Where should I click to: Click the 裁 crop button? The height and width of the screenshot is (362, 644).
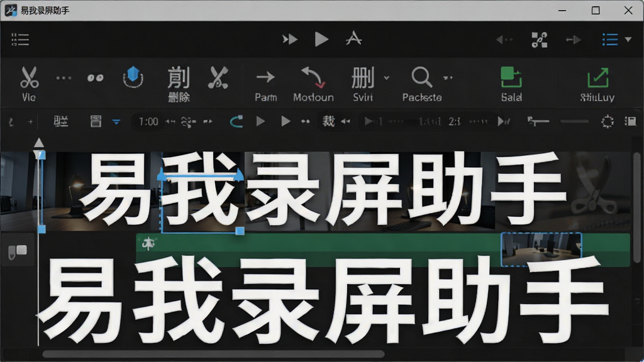(x=328, y=121)
